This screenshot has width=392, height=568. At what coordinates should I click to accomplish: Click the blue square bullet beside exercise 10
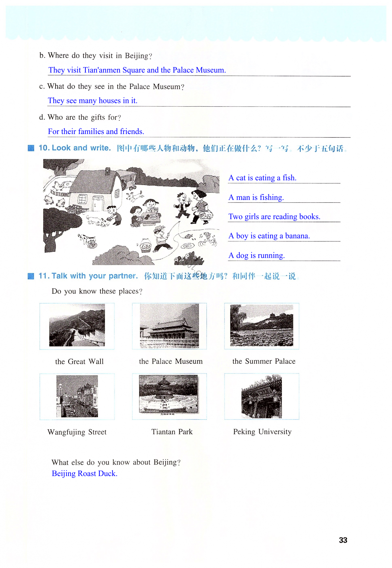(x=31, y=148)
